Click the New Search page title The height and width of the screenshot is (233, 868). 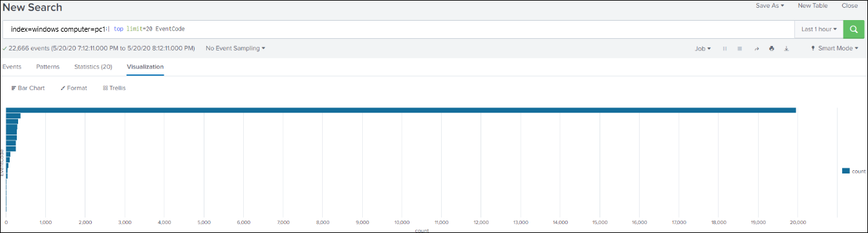[32, 7]
